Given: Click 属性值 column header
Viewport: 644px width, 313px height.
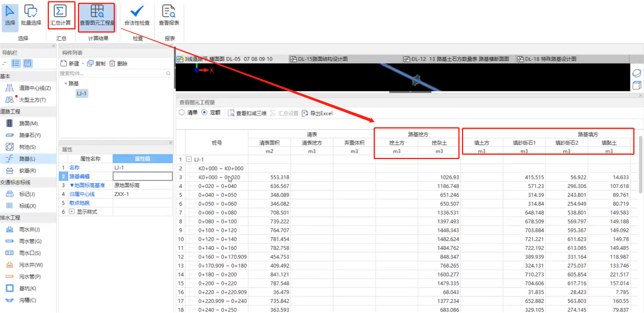Looking at the screenshot, I should [143, 159].
